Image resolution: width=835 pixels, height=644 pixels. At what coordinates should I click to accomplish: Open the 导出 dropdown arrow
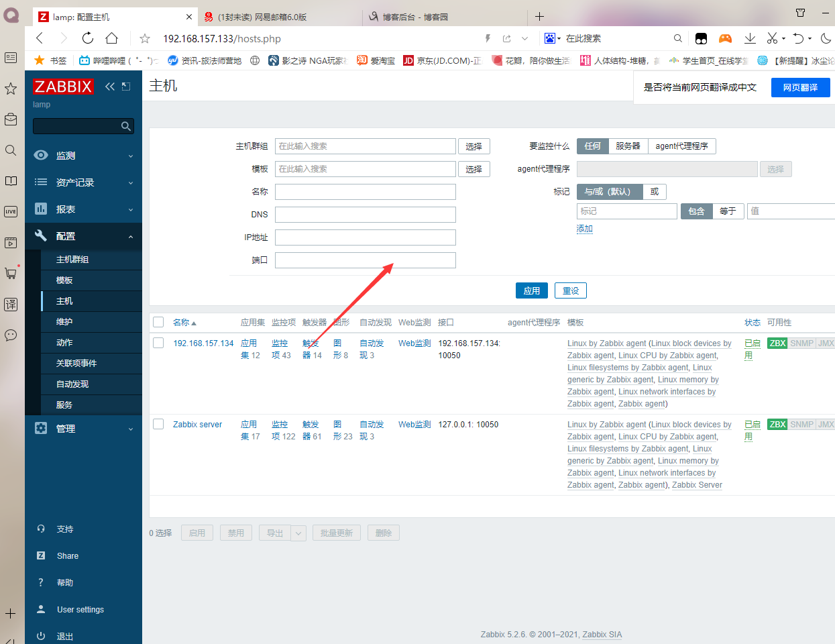[x=298, y=533]
